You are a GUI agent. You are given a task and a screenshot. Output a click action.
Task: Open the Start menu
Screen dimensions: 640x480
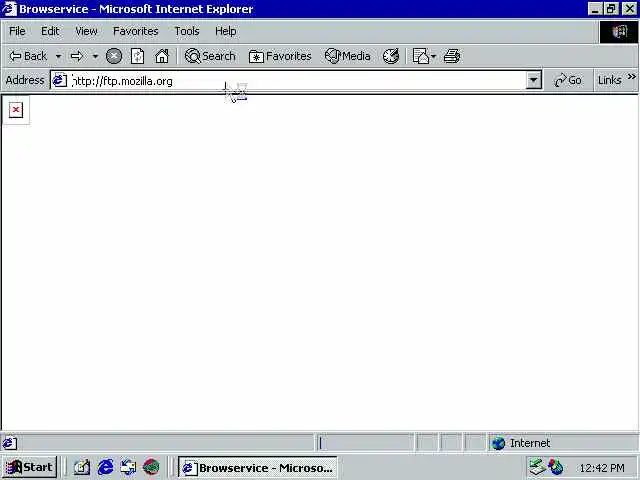pyautogui.click(x=29, y=467)
